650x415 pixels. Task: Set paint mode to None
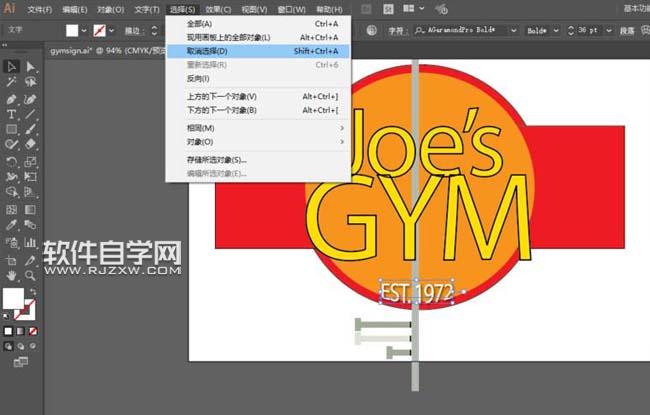click(x=33, y=331)
